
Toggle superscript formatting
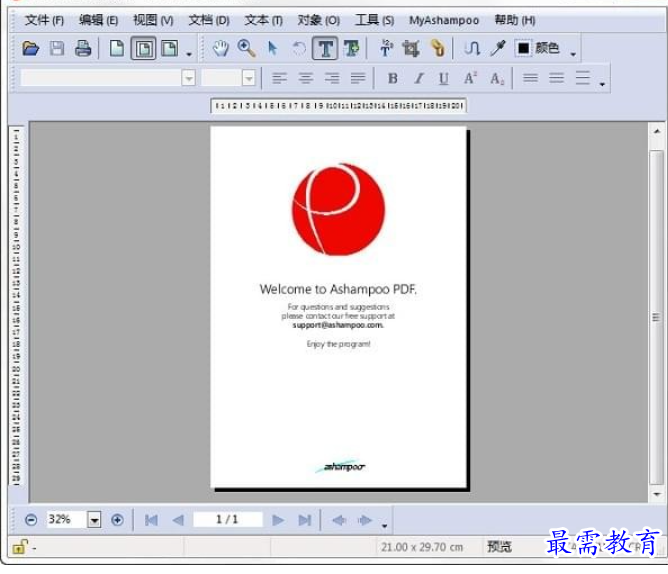point(470,78)
